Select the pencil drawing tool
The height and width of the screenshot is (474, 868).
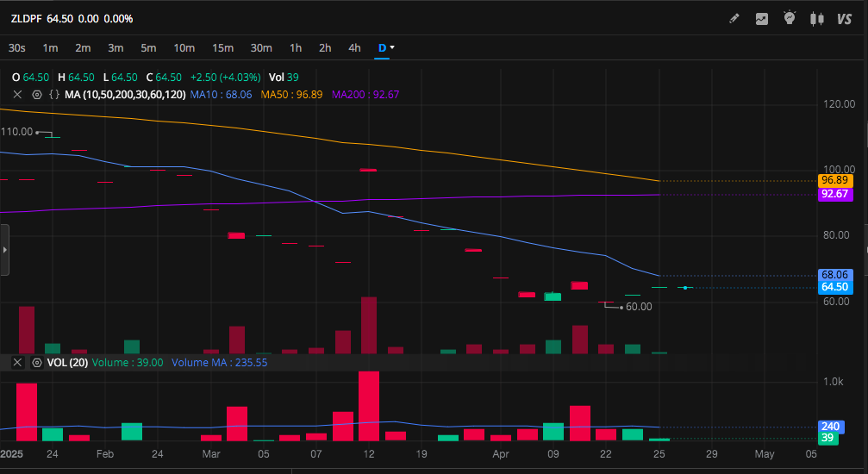[734, 18]
